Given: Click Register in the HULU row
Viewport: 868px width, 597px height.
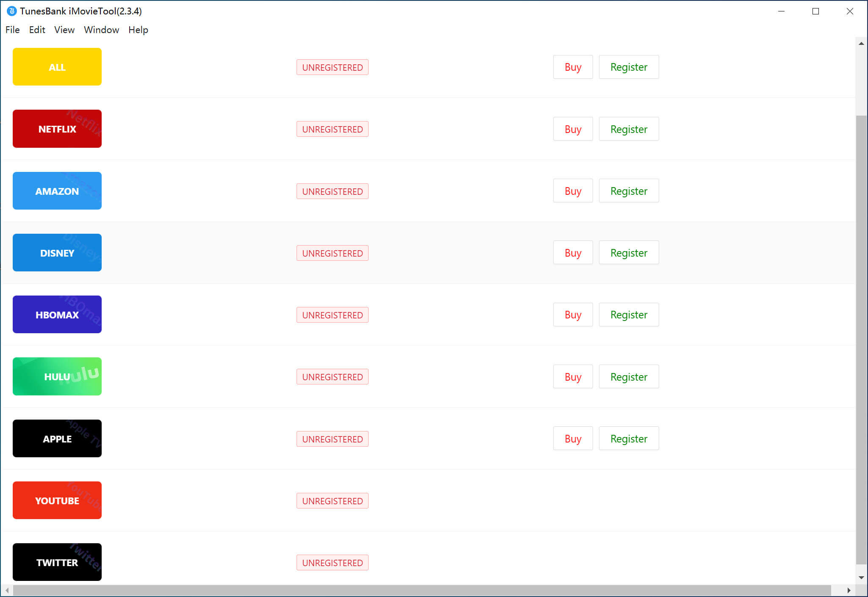Looking at the screenshot, I should point(629,376).
